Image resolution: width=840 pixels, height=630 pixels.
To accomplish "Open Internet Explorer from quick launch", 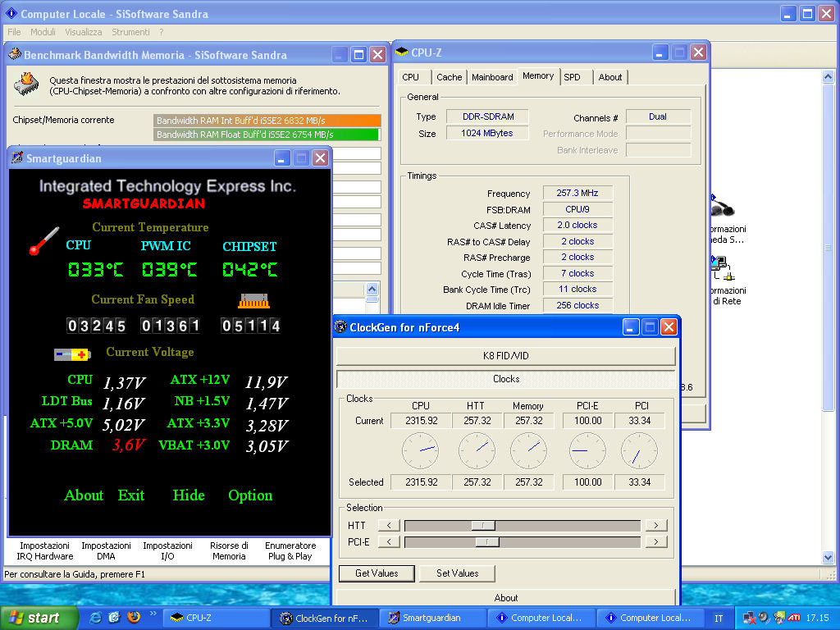I will coord(95,618).
